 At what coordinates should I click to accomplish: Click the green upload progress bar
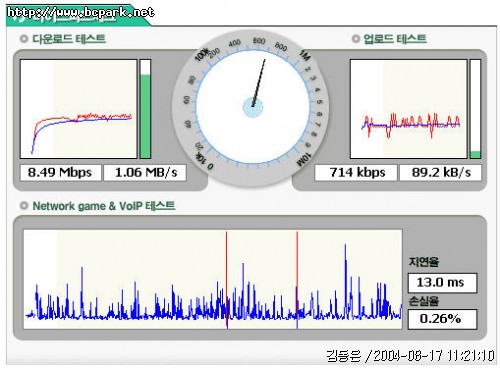click(475, 109)
